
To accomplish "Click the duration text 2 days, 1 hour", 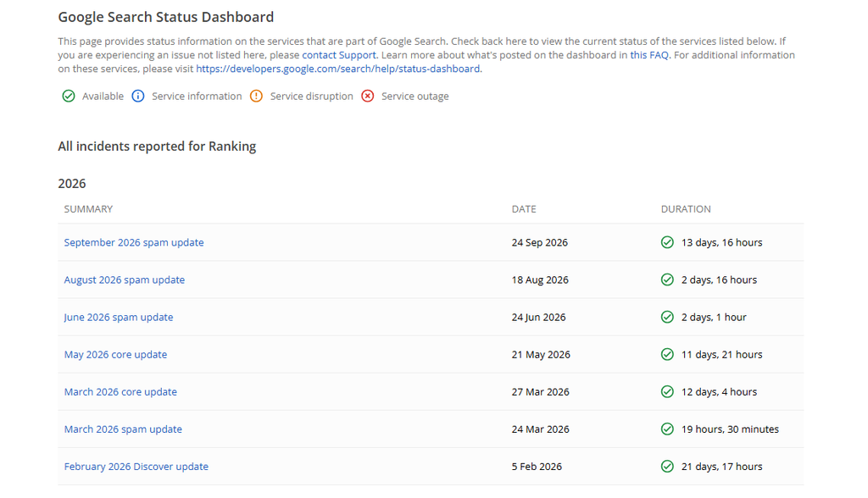I will click(714, 317).
